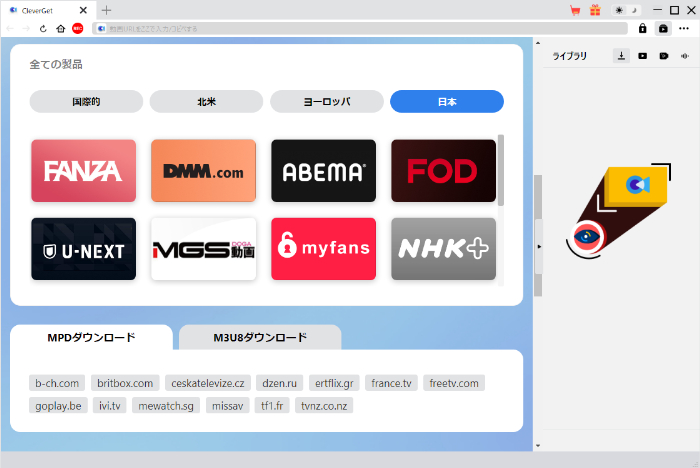This screenshot has width=700, height=468.
Task: Open tvnz.co.nz site link
Action: (324, 406)
